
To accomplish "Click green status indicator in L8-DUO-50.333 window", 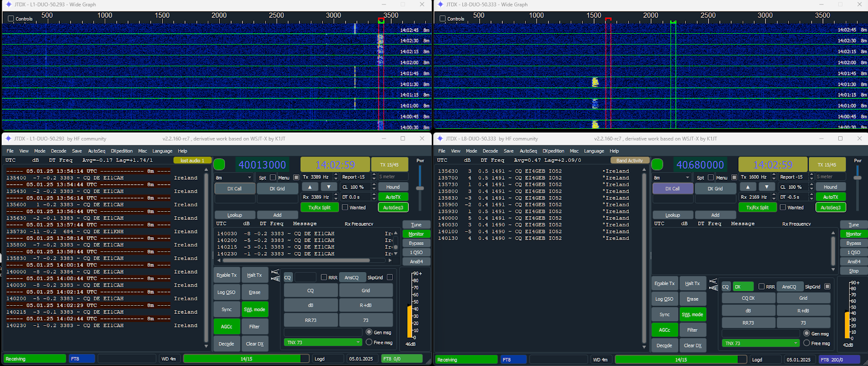I will coord(657,165).
